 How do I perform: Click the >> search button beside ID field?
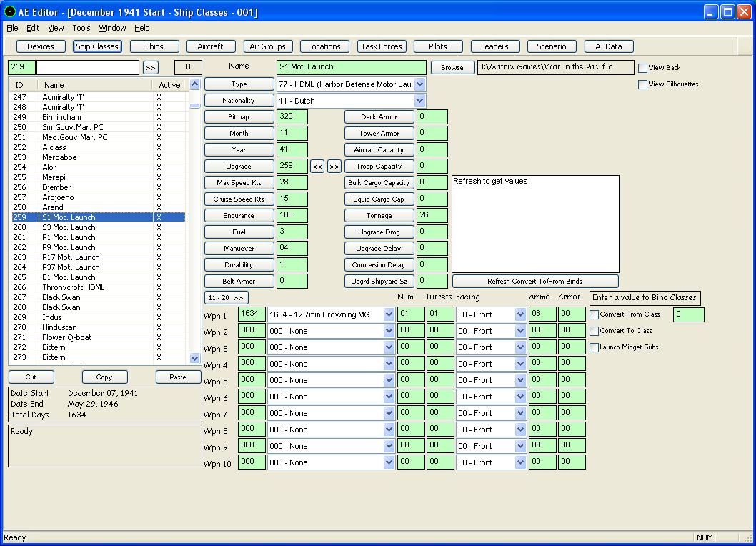tap(151, 68)
